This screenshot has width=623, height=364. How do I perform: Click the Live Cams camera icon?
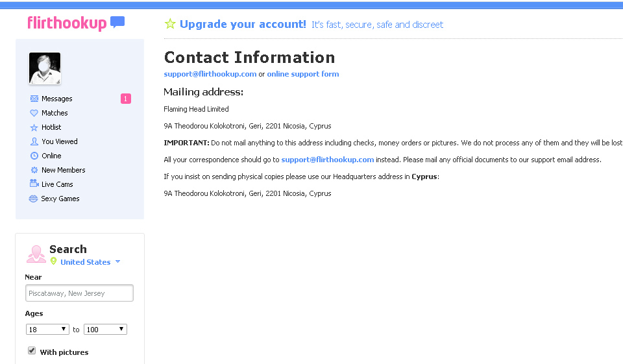(34, 184)
